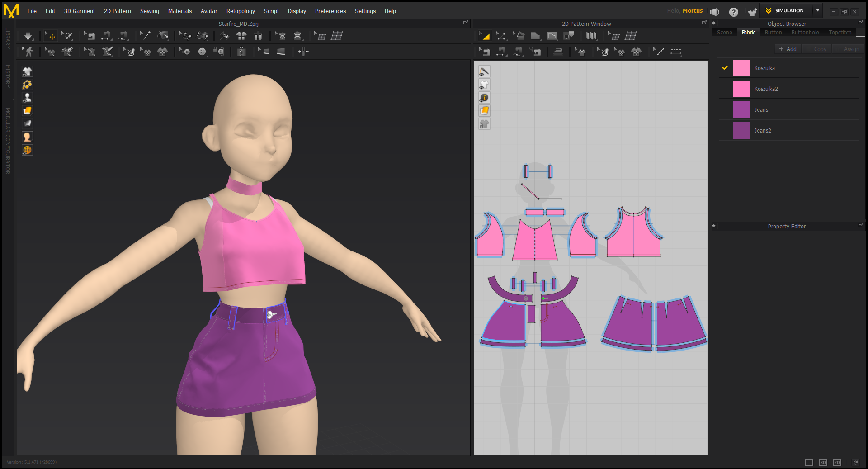Select the Button tool in 3D toolbar
The width and height of the screenshot is (868, 469).
(x=202, y=52)
